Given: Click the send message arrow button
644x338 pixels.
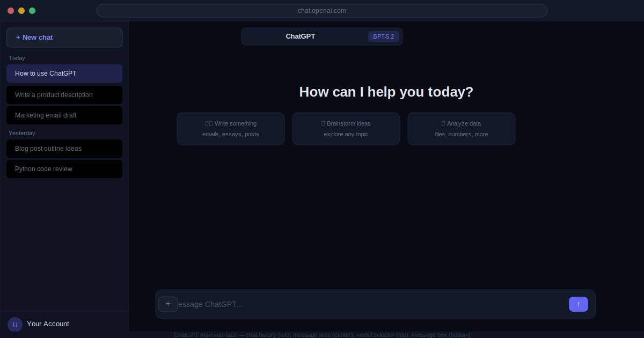Looking at the screenshot, I should coord(578,304).
